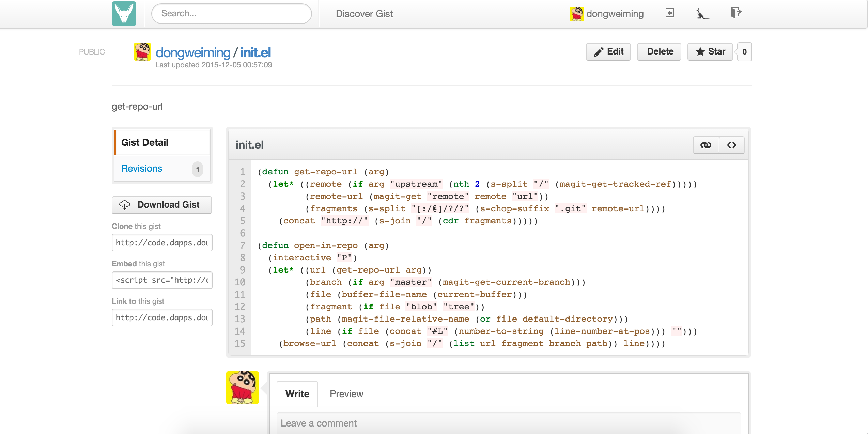868x434 pixels.
Task: Click the avatar beside the gist title
Action: click(142, 52)
